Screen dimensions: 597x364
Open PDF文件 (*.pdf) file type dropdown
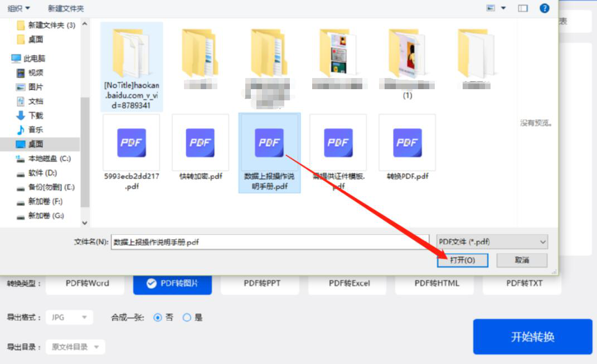(492, 242)
